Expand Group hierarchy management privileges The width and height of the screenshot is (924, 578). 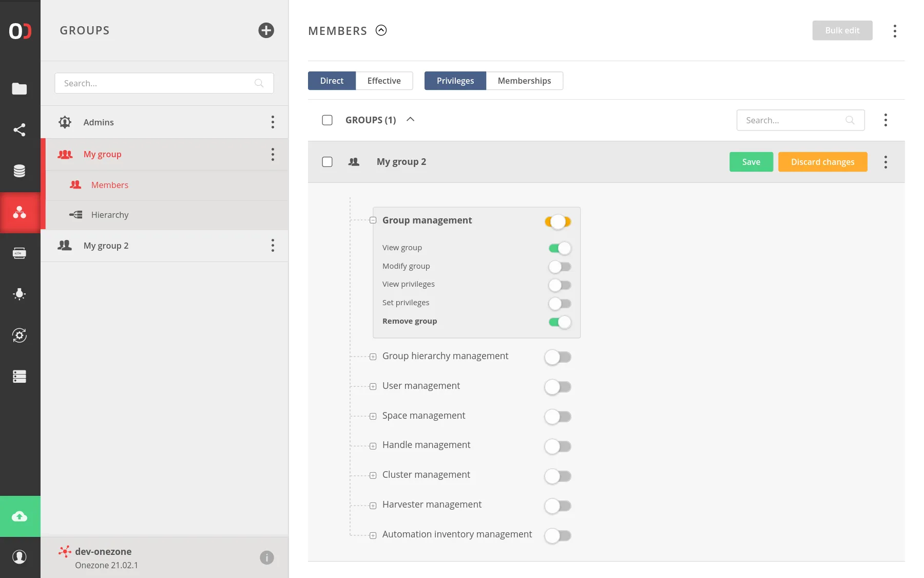(373, 357)
